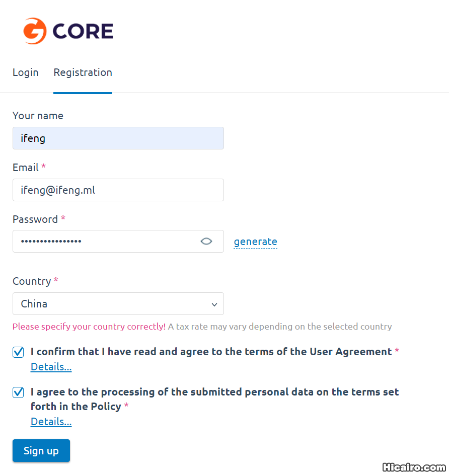This screenshot has width=449, height=476.
Task: Click the User Agreement confirmation label text
Action: 211,352
